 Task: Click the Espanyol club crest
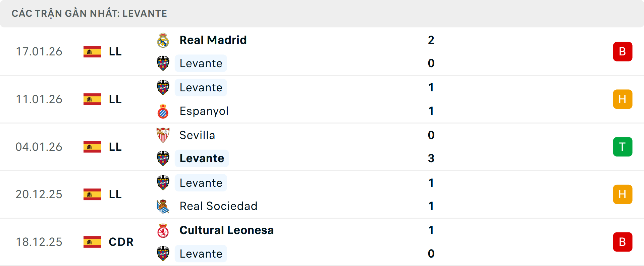click(163, 111)
